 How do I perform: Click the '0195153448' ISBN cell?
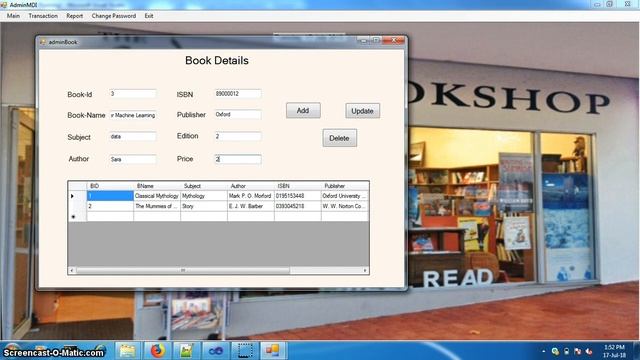pyautogui.click(x=298, y=196)
